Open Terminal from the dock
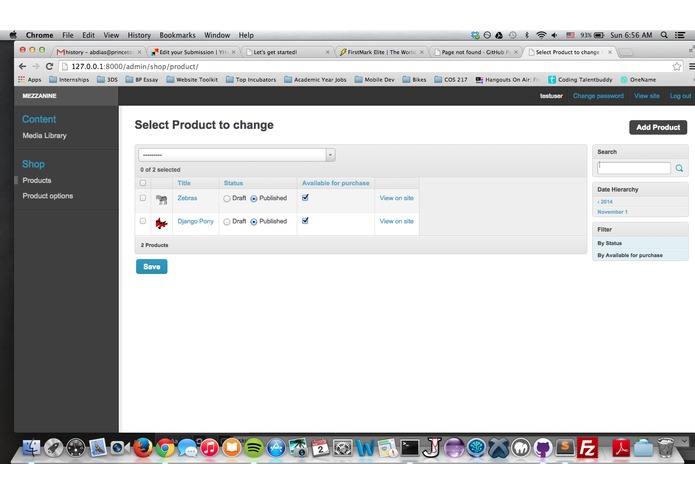695x494 pixels. click(x=410, y=448)
